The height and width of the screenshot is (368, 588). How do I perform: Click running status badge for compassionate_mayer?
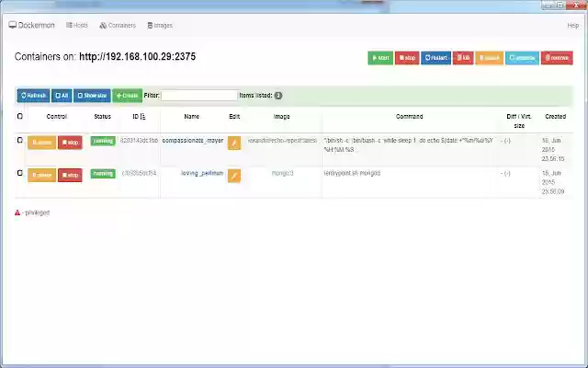103,141
